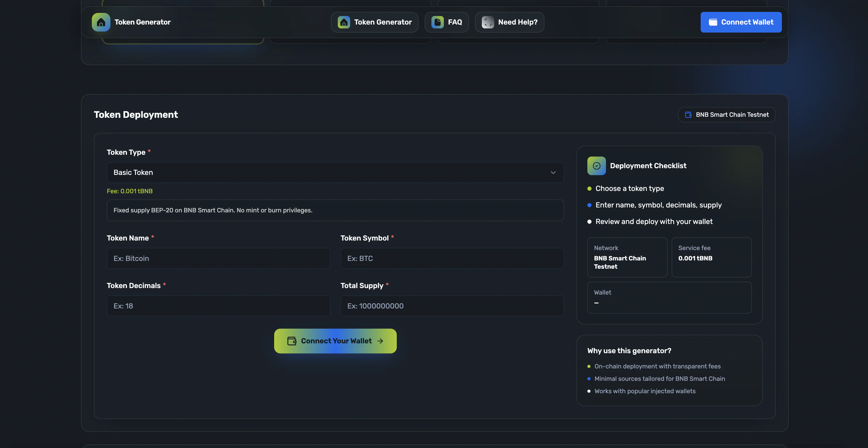
Task: Select the Token Decimals input box
Action: click(x=218, y=306)
